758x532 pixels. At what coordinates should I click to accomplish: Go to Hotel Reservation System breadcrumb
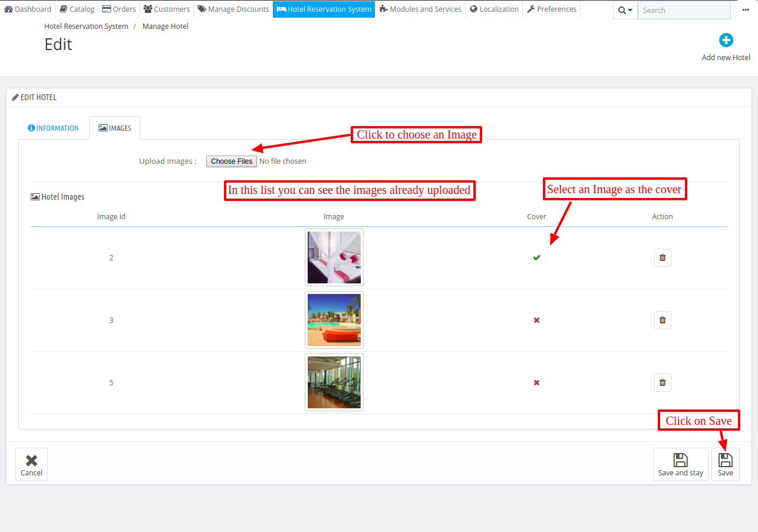[x=86, y=26]
